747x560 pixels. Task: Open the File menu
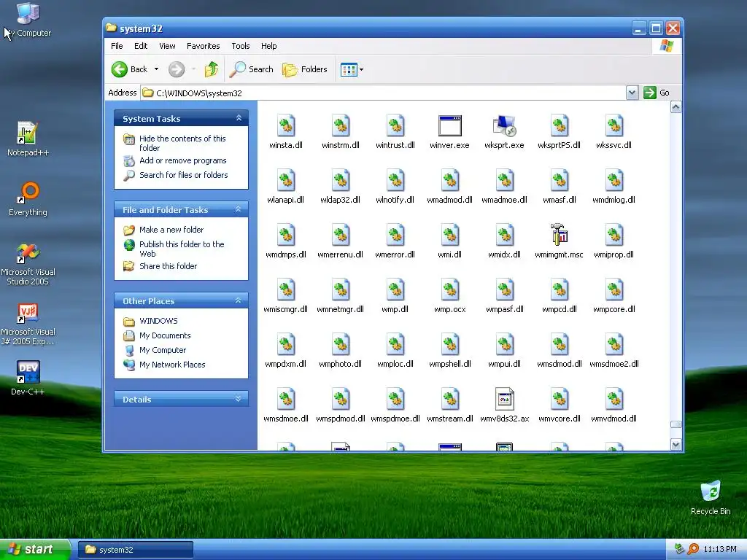117,46
